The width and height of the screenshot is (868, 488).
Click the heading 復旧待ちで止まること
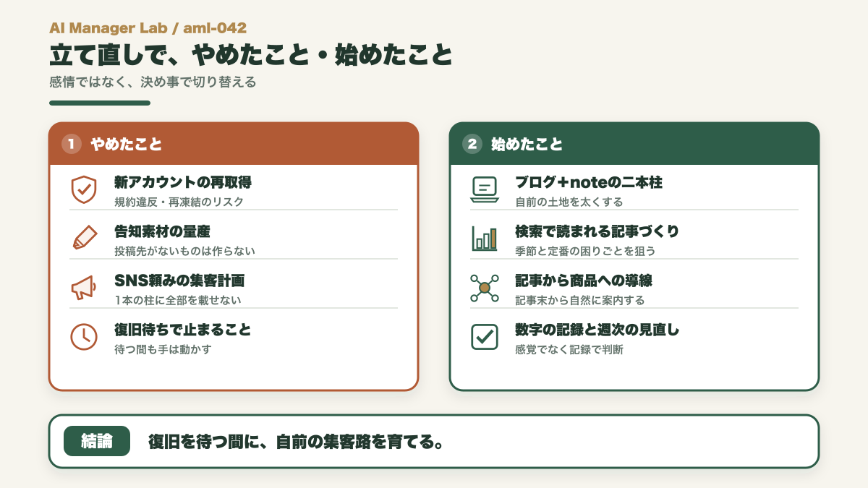pos(183,330)
